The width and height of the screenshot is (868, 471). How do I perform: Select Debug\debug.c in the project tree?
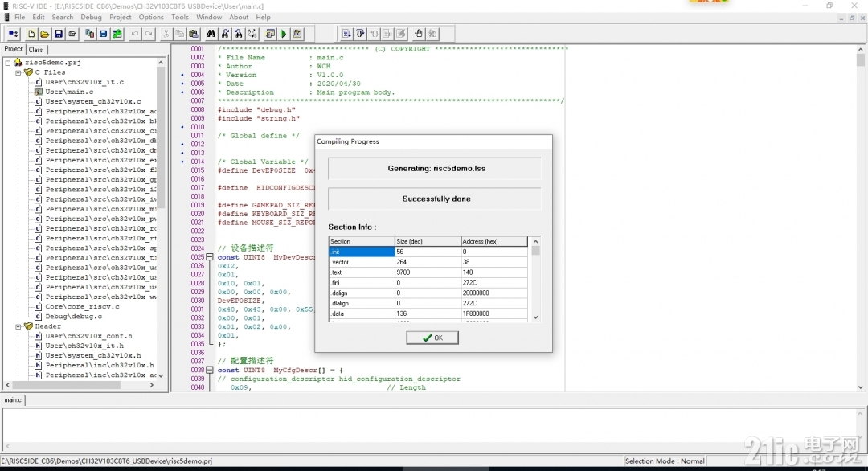(x=74, y=317)
